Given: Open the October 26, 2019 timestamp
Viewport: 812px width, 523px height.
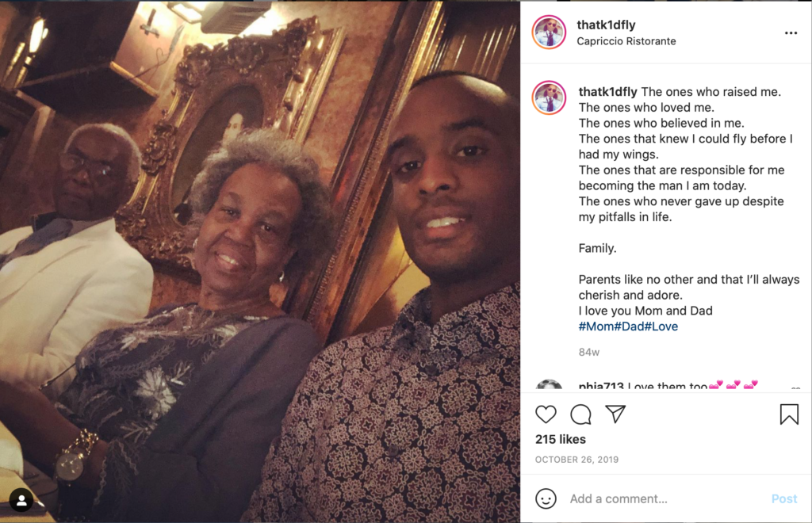Looking at the screenshot, I should 576,460.
